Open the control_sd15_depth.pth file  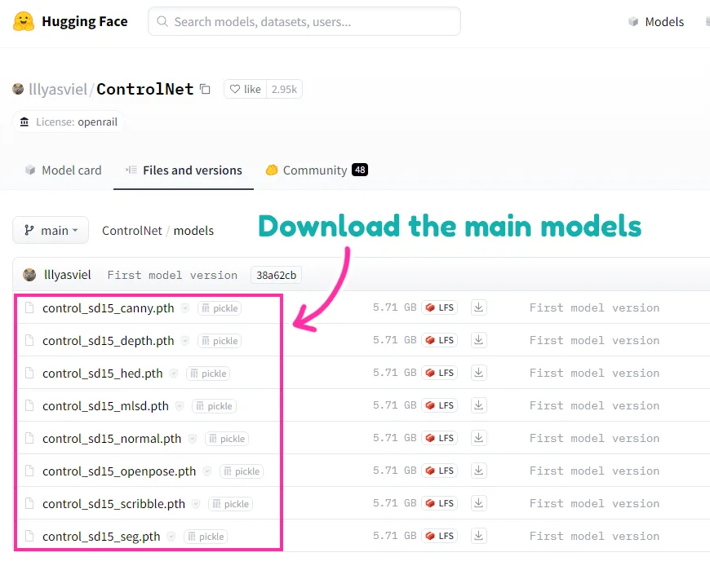click(109, 341)
